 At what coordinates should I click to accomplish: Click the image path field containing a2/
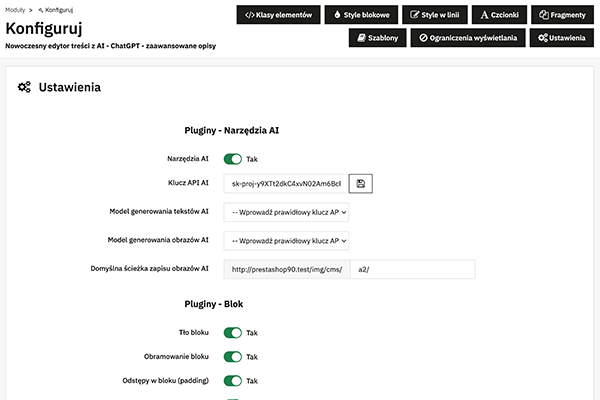point(412,269)
